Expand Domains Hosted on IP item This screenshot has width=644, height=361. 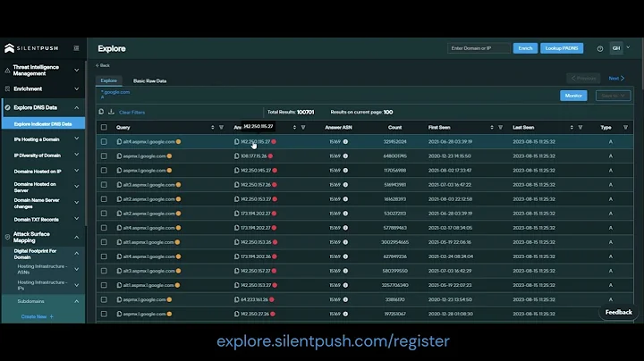pyautogui.click(x=76, y=171)
